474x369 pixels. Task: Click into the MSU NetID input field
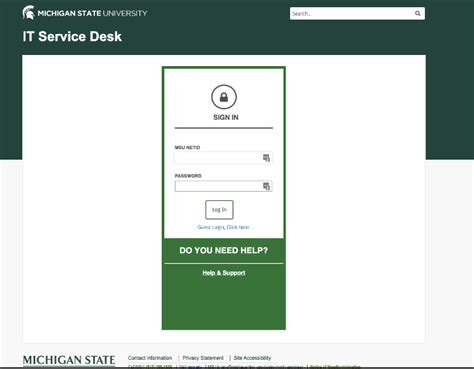point(223,158)
